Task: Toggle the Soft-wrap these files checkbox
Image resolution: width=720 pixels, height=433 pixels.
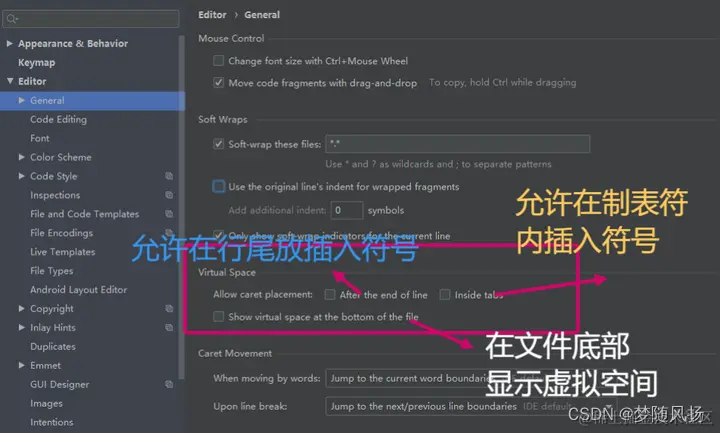Action: click(x=219, y=144)
